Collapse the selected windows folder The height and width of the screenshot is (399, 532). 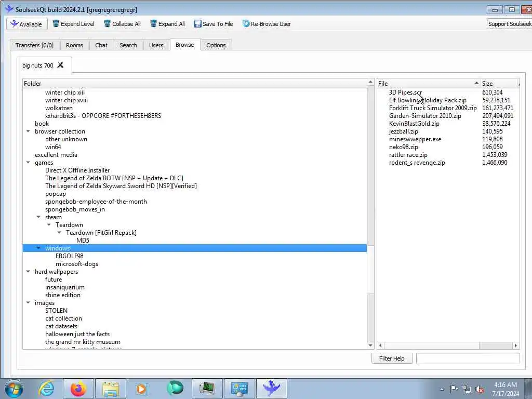[38, 248]
